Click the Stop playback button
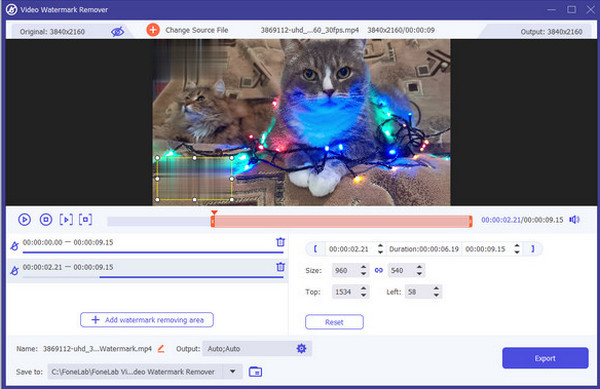600x389 pixels. pos(46,220)
